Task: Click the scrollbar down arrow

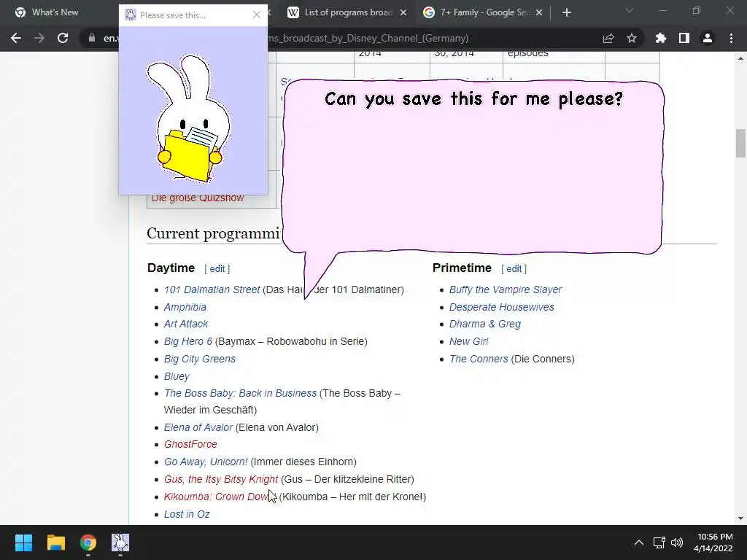Action: click(x=740, y=518)
